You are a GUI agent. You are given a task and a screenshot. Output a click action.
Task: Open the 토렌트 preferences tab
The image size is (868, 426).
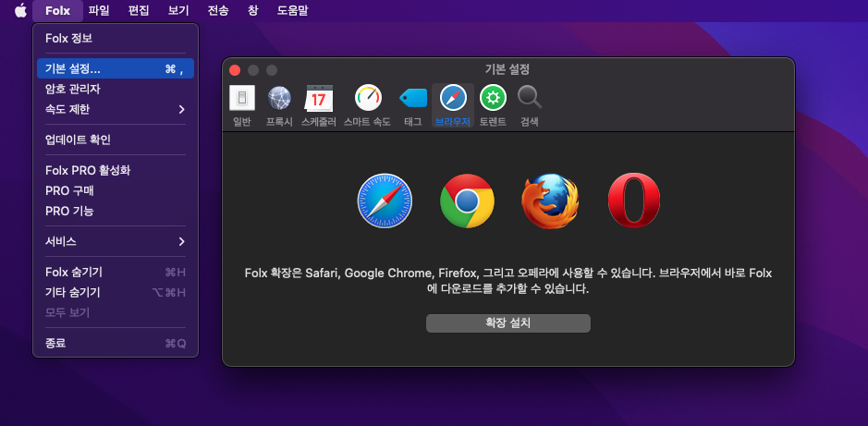point(493,105)
